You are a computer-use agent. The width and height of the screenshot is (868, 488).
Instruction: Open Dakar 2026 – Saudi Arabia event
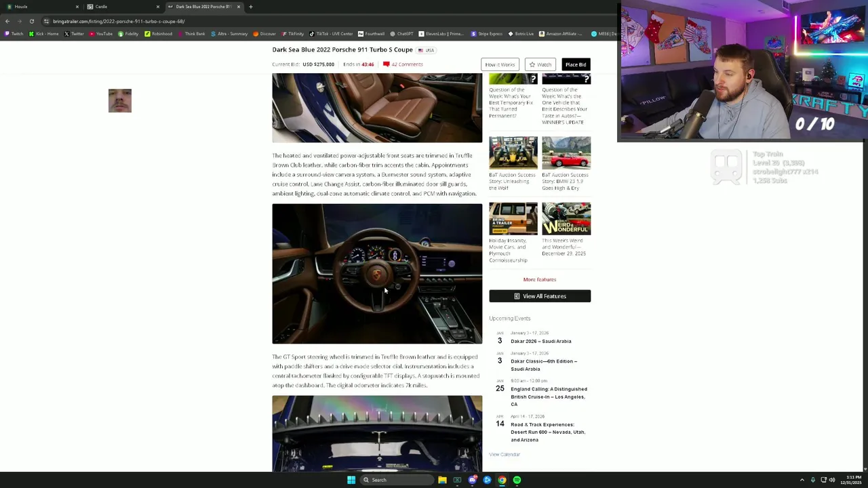tap(541, 341)
